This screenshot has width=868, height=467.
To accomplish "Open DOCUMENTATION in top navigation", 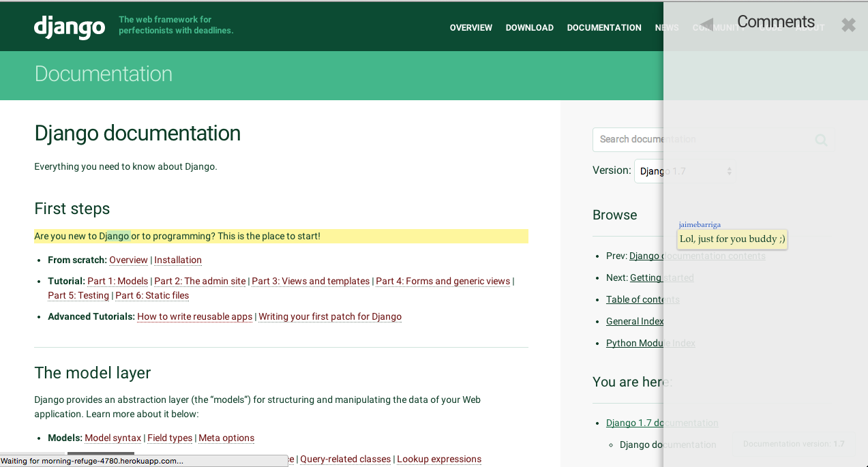I will pos(604,28).
